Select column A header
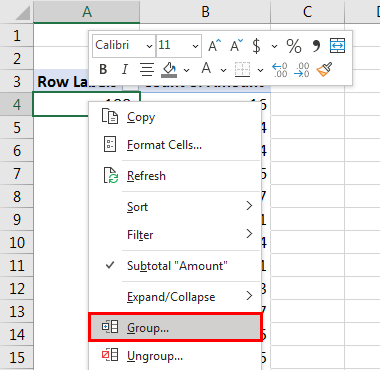Viewport: 380px width, 370px height. 87,12
